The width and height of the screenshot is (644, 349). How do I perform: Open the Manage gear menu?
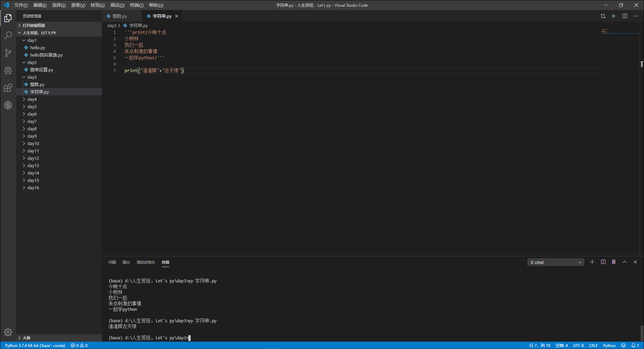click(8, 332)
